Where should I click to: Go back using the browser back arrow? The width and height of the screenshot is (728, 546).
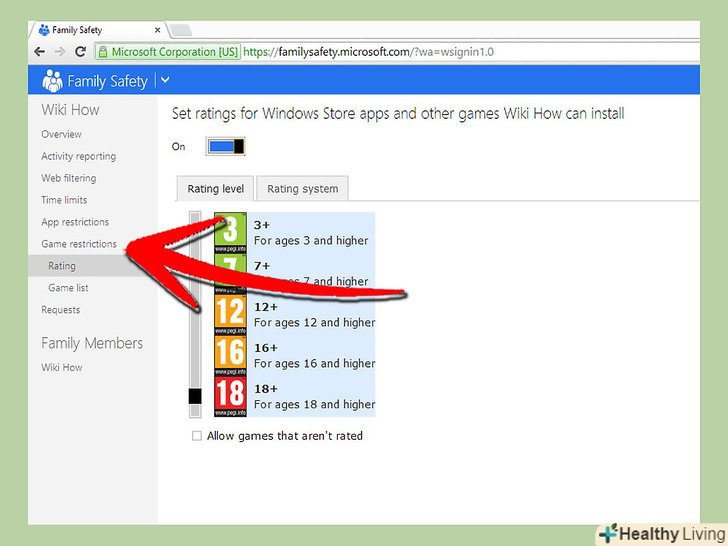(x=40, y=52)
